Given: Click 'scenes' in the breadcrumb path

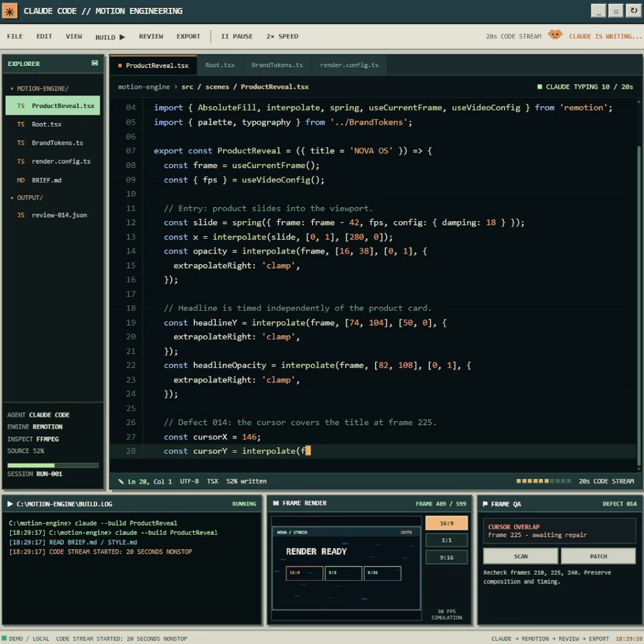Looking at the screenshot, I should 217,87.
